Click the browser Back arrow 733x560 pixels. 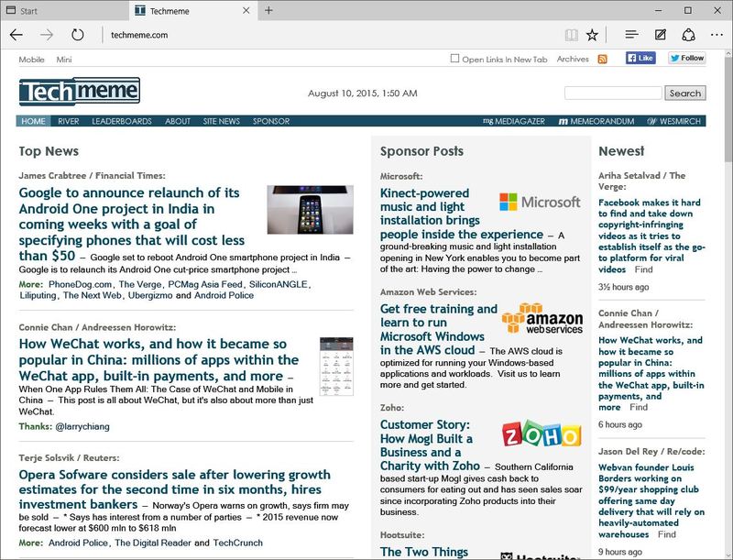(x=16, y=35)
